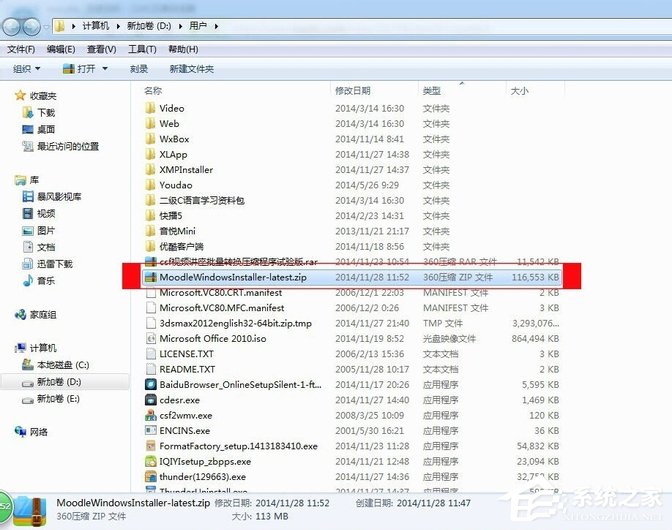
Task: Sort by the 类型 column header
Action: 432,91
